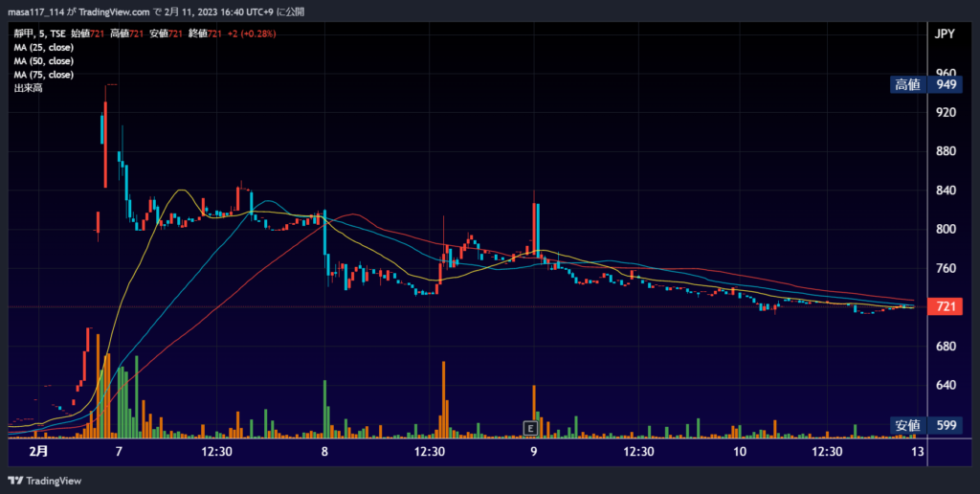Click the 出来高 volume indicator label

28,88
